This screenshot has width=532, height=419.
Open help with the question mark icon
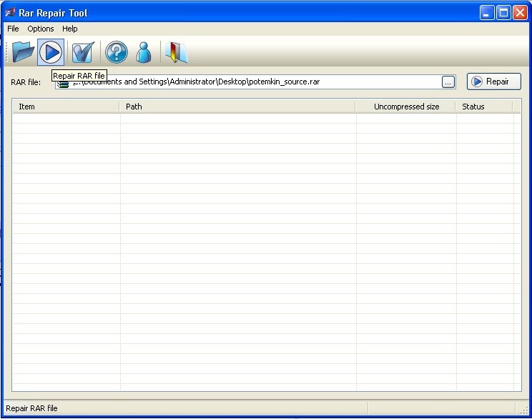coord(117,52)
